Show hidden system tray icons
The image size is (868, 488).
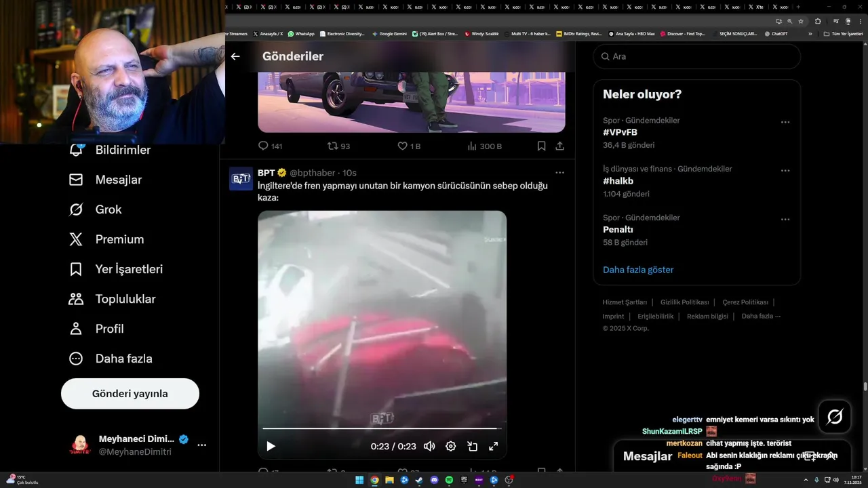tap(806, 480)
